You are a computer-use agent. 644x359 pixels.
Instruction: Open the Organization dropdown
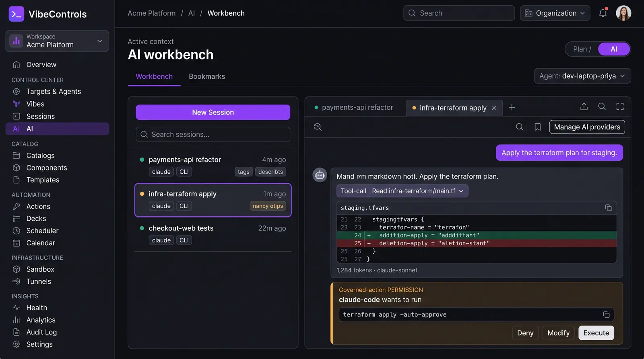(x=555, y=13)
